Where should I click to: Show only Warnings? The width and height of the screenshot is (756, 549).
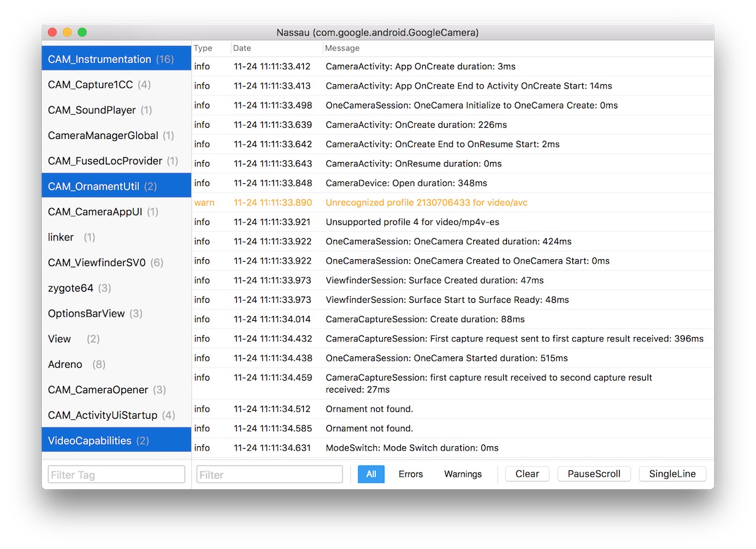(x=463, y=474)
